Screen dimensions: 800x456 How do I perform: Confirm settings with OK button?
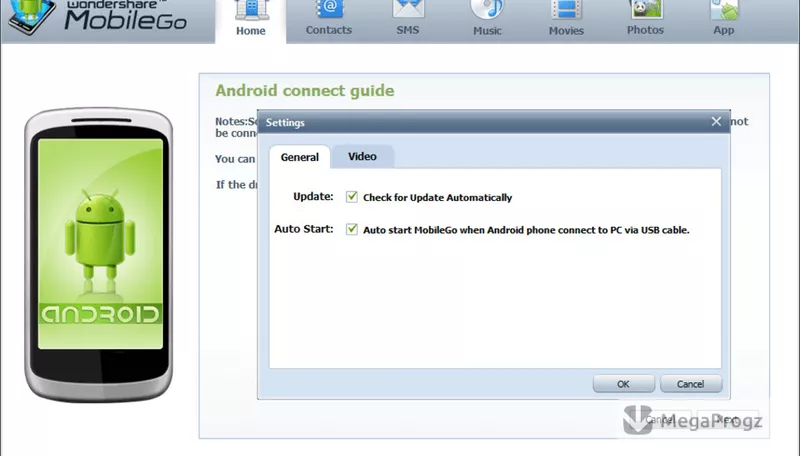point(623,384)
